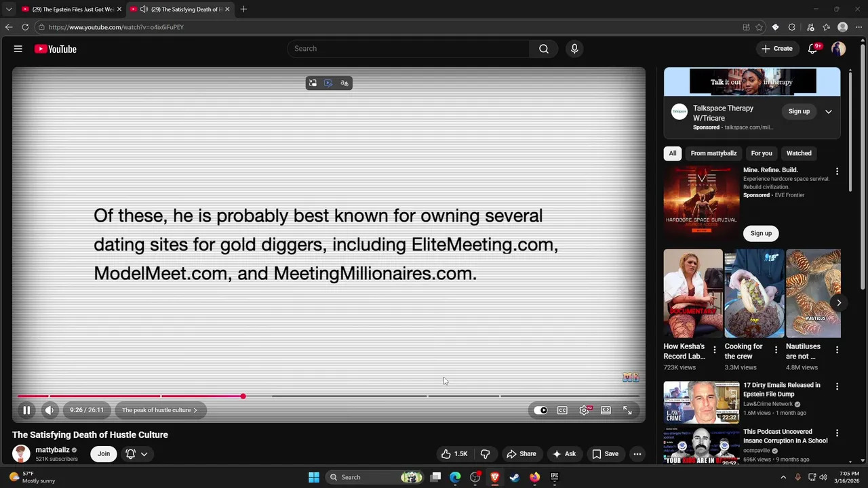Click the Ask button

tap(564, 454)
